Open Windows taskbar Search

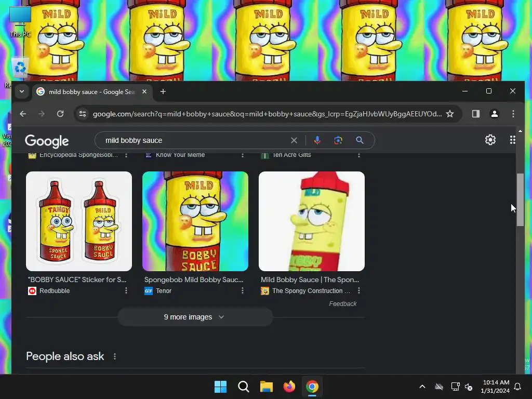(x=244, y=387)
